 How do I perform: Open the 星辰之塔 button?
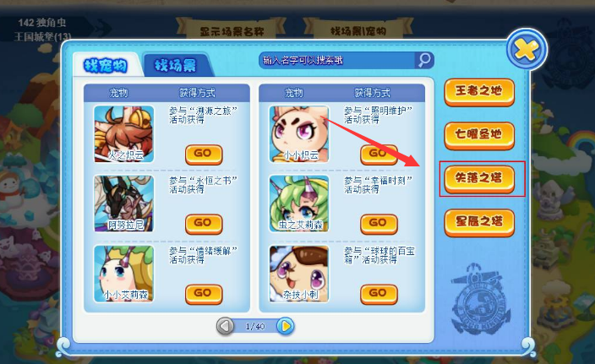(479, 223)
